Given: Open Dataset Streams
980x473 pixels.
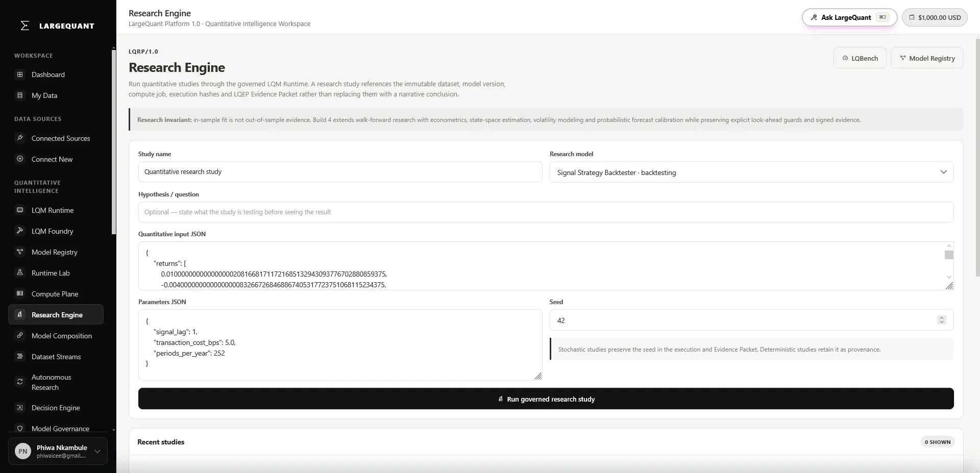Looking at the screenshot, I should point(56,357).
